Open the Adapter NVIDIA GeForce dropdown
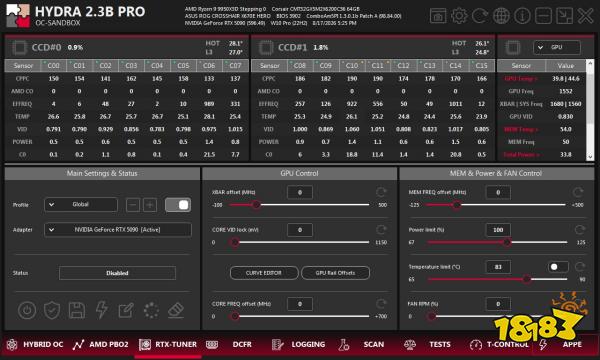Image resolution: width=600 pixels, height=360 pixels. [118, 230]
